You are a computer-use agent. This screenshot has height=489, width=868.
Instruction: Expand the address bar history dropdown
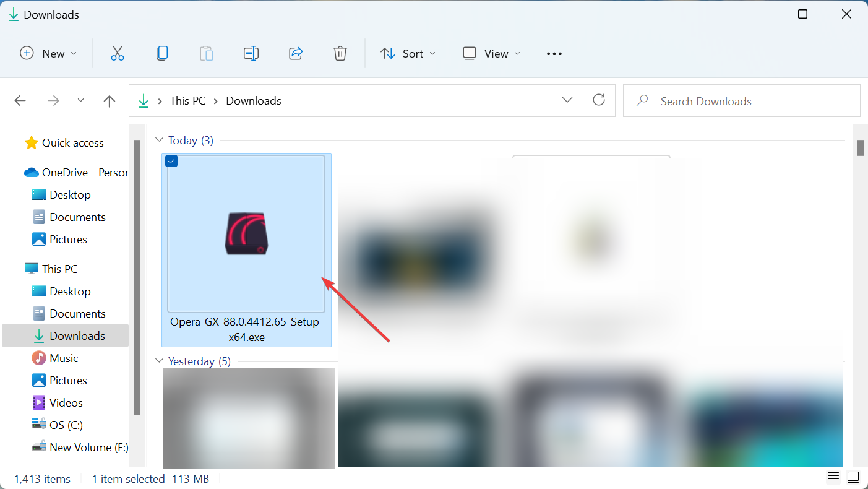click(x=567, y=100)
